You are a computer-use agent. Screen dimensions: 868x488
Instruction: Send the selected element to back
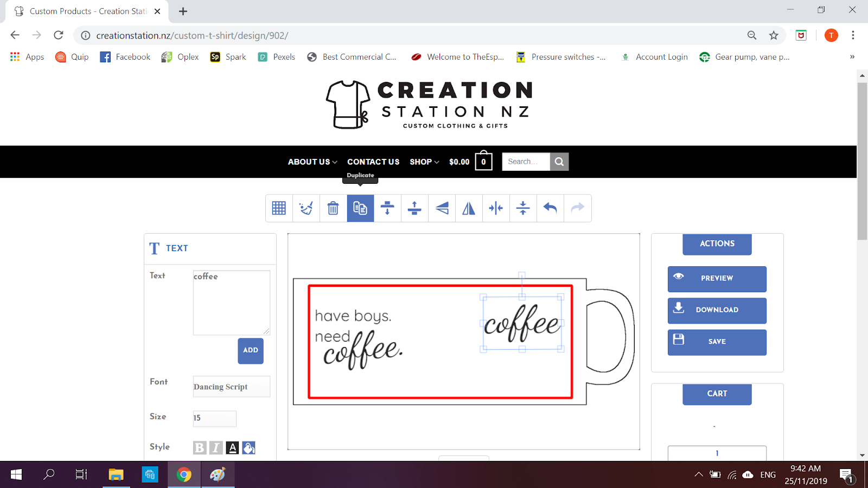tap(387, 208)
